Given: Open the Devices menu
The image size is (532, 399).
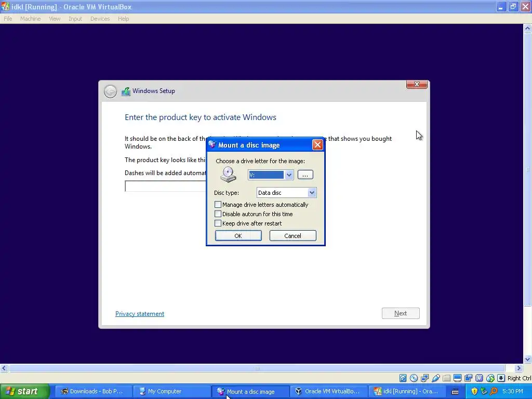Looking at the screenshot, I should (x=100, y=19).
